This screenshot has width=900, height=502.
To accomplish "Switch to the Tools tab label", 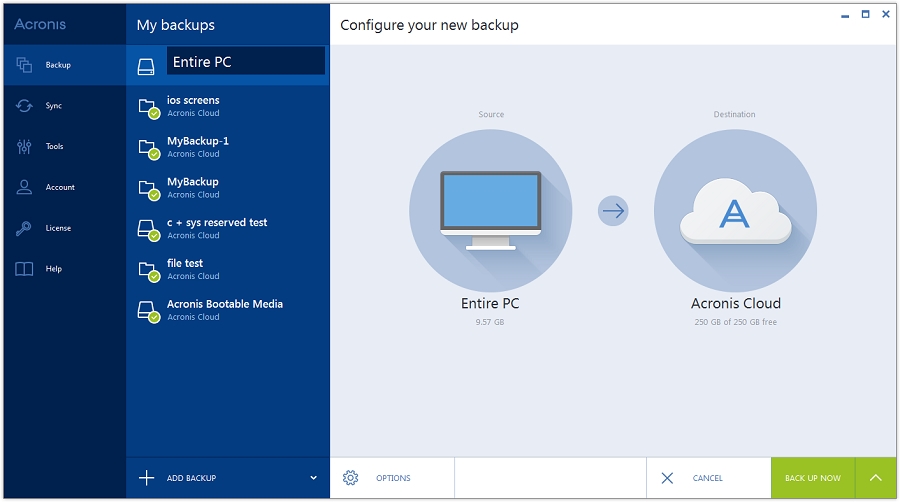I will 55,146.
